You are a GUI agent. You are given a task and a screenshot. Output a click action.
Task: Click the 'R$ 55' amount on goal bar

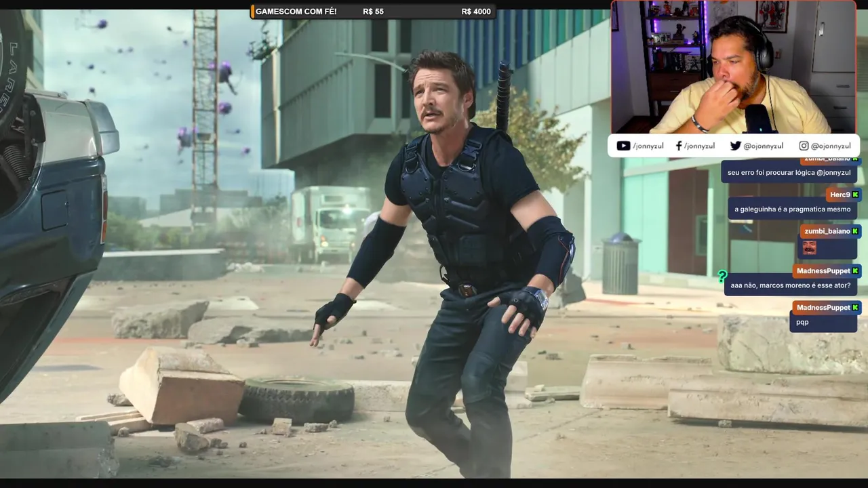373,12
